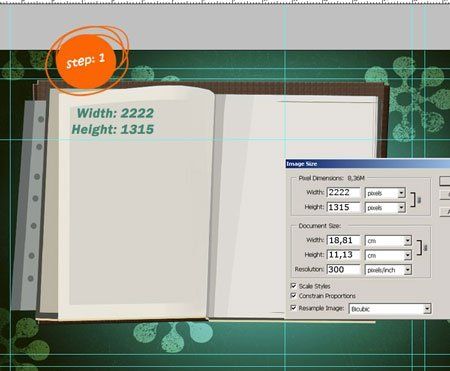Click the 'Pixel Dimensions: 8,36M' label
The image size is (450, 371).
point(331,178)
